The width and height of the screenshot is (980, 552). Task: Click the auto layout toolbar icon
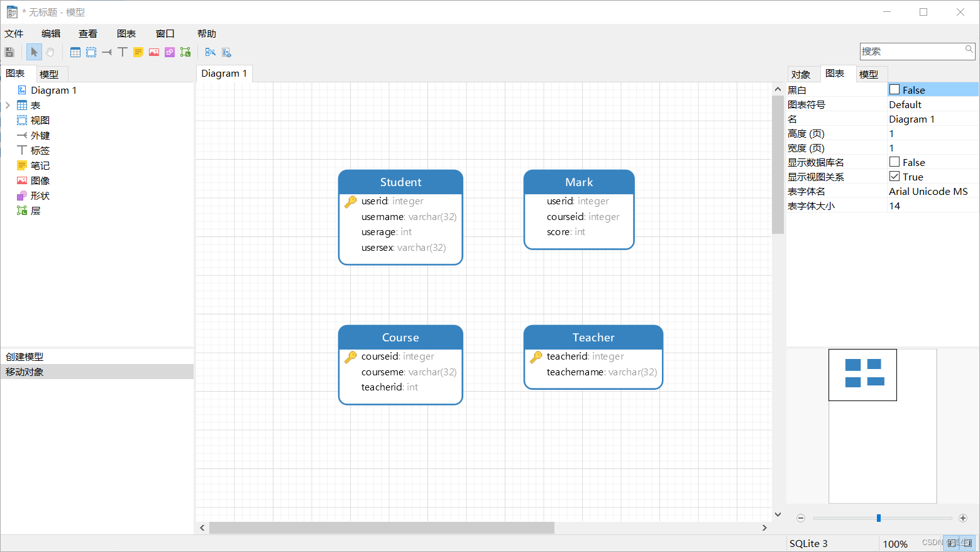(x=211, y=52)
